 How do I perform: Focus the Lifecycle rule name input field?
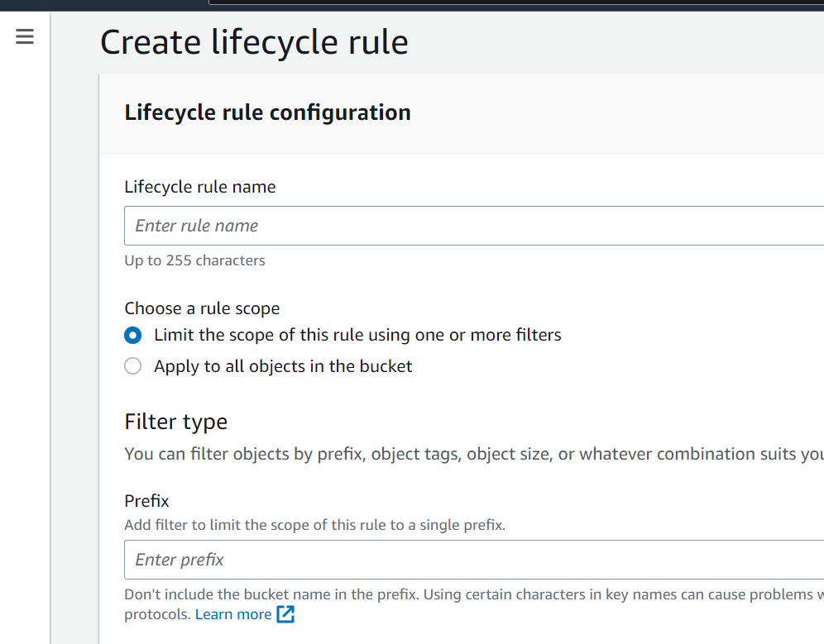click(x=473, y=226)
